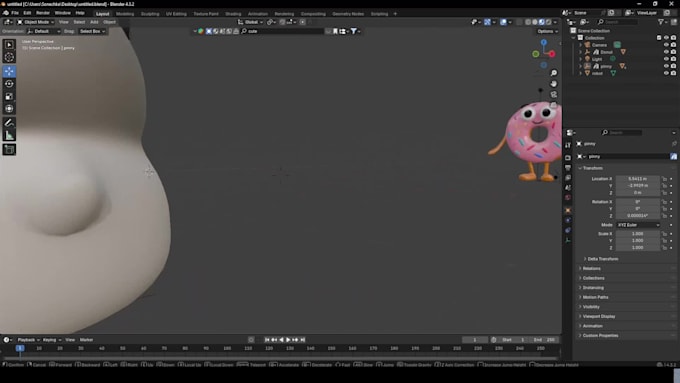
Task: Expand the Donut tree item
Action: [x=581, y=52]
